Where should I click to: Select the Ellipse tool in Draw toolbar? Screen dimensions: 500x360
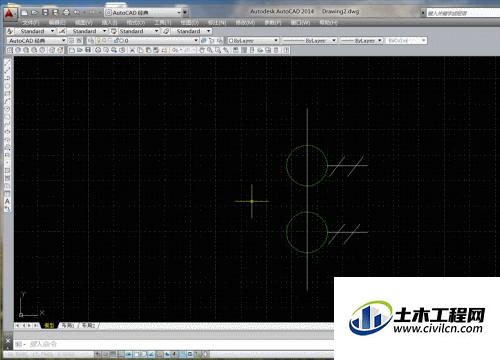click(x=7, y=131)
